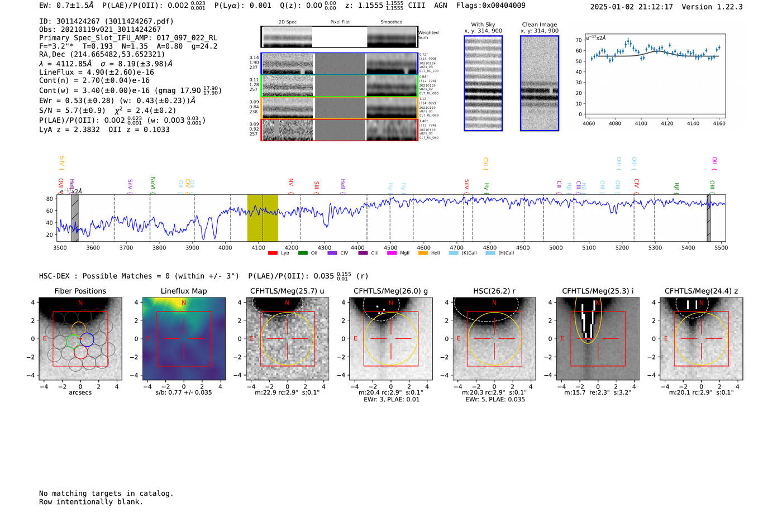The image size is (782, 532).
Task: Click the Weighted Sum spectrum strip
Action: coord(339,37)
